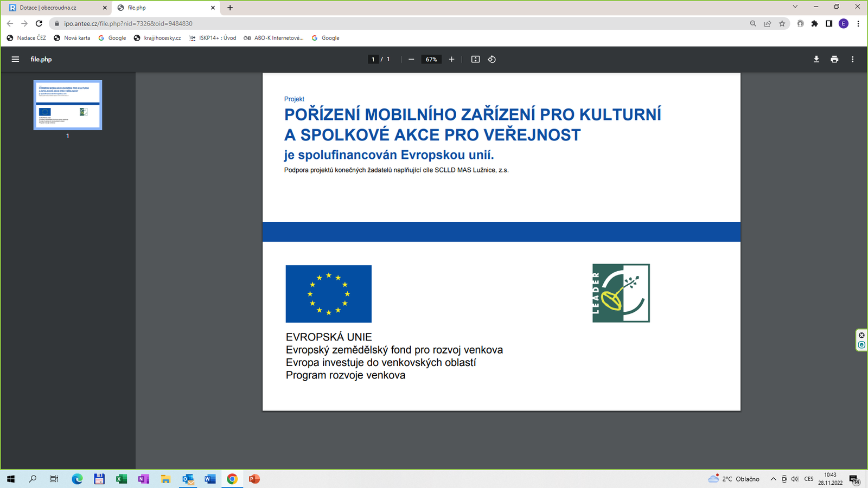868x488 pixels.
Task: Go back to previous page in browser
Action: click(x=10, y=23)
